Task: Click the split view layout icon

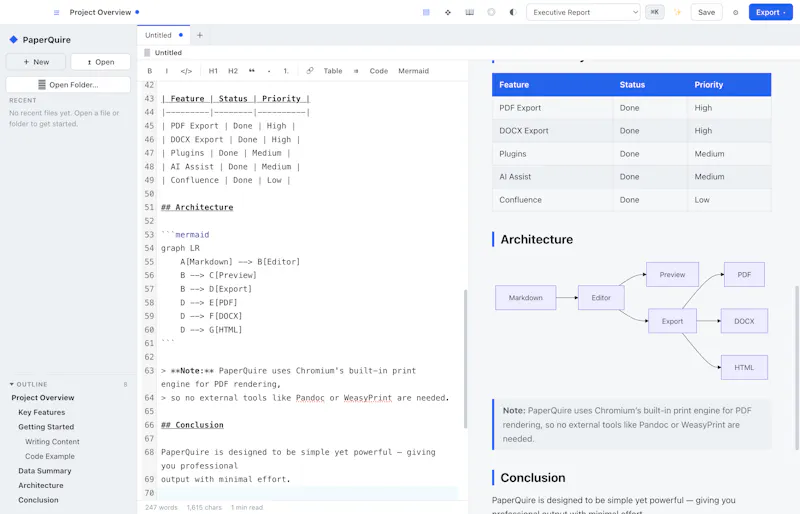Action: (x=426, y=12)
